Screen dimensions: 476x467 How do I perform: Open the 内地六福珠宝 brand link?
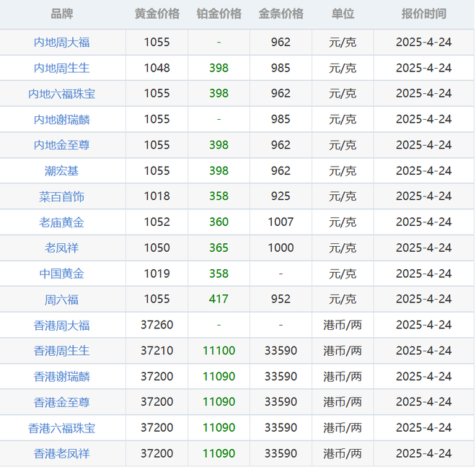pos(61,94)
